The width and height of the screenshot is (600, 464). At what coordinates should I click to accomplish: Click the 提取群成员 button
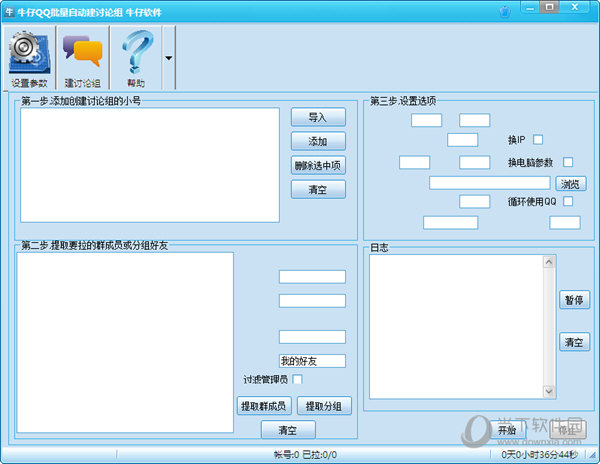[263, 406]
